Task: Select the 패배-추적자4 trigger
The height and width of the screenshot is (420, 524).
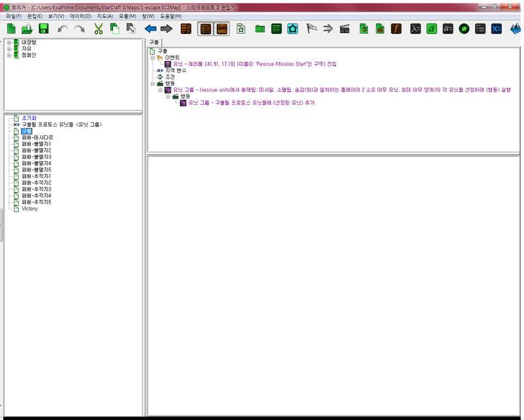Action: coord(37,196)
